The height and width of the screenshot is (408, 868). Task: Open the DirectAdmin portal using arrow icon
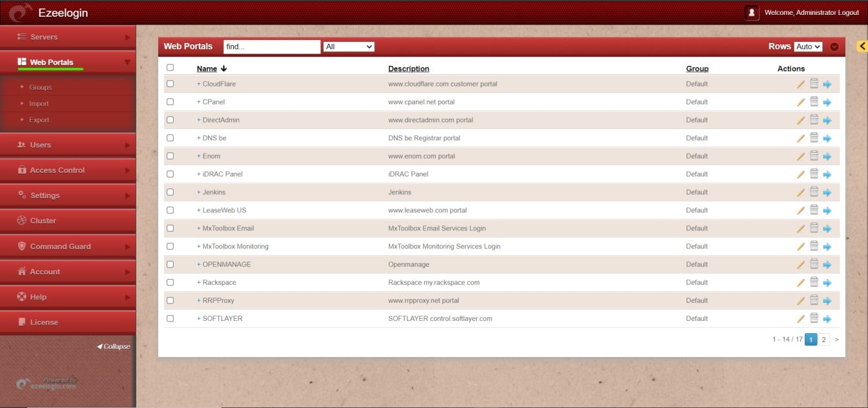click(827, 120)
